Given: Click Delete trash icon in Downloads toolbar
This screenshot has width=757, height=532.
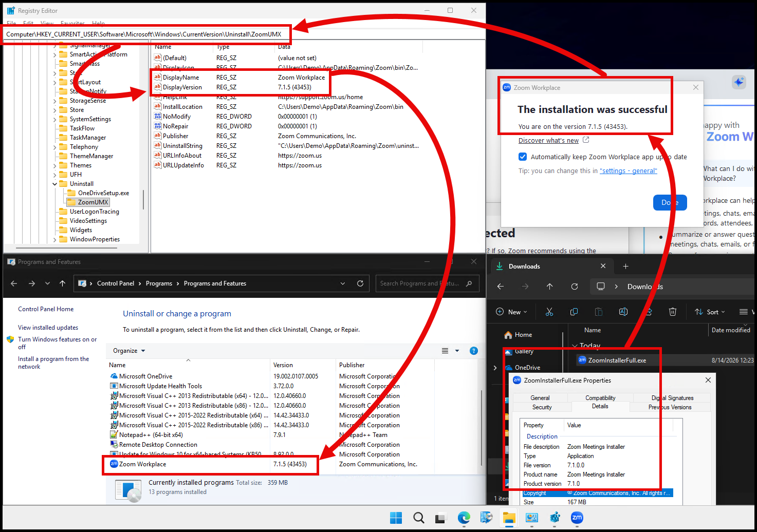Looking at the screenshot, I should click(x=673, y=312).
